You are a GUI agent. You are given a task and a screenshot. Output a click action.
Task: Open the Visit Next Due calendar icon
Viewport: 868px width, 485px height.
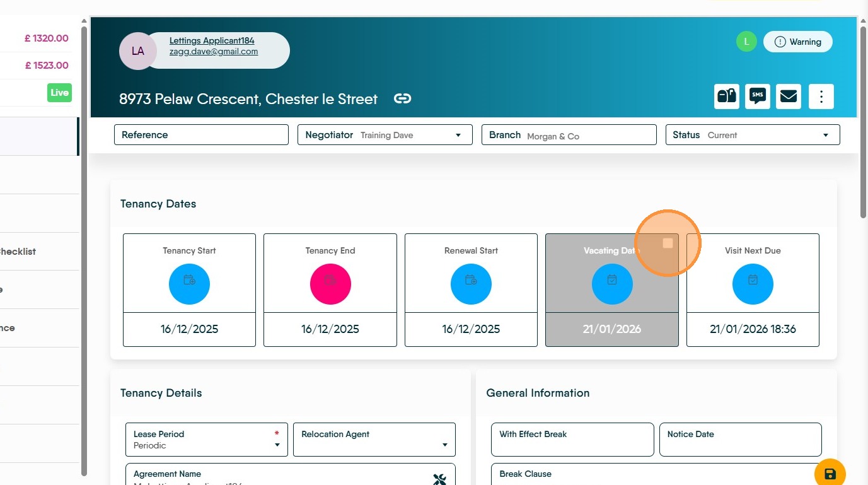pyautogui.click(x=753, y=284)
